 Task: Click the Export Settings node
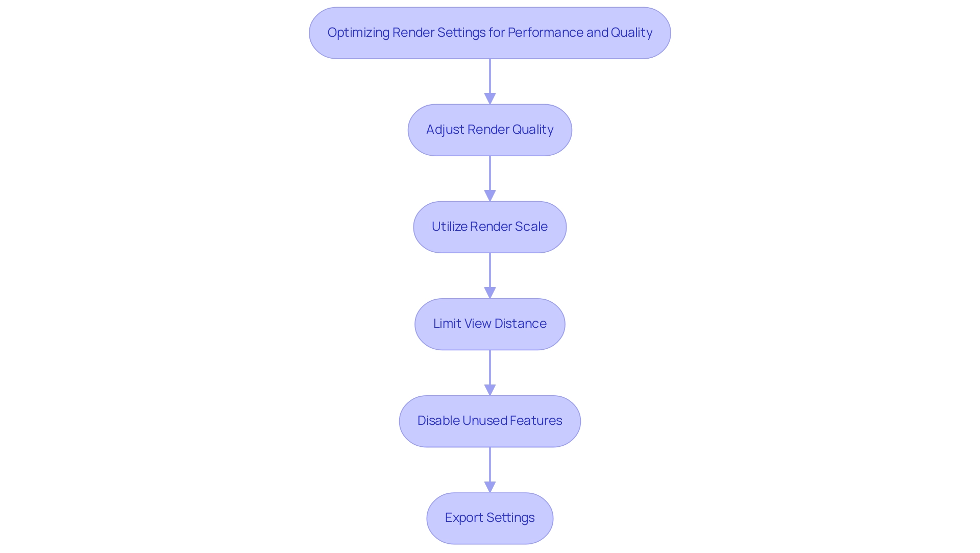tap(490, 517)
